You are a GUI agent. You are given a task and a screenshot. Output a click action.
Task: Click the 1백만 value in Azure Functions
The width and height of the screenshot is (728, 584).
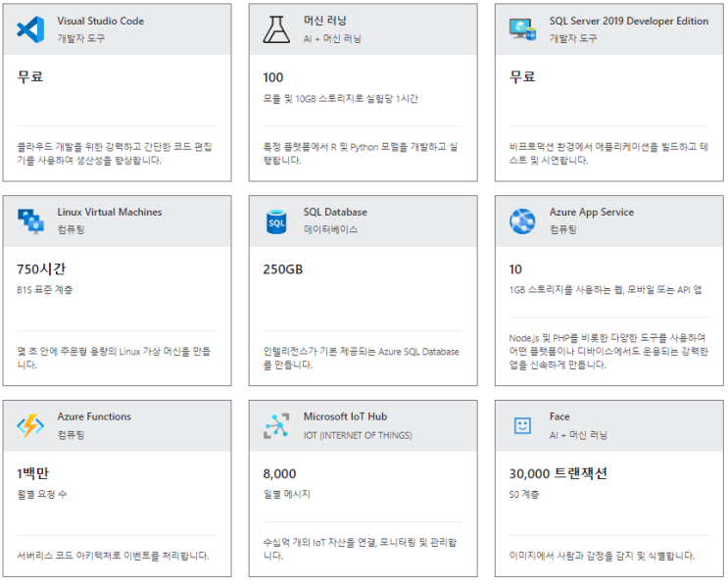32,473
